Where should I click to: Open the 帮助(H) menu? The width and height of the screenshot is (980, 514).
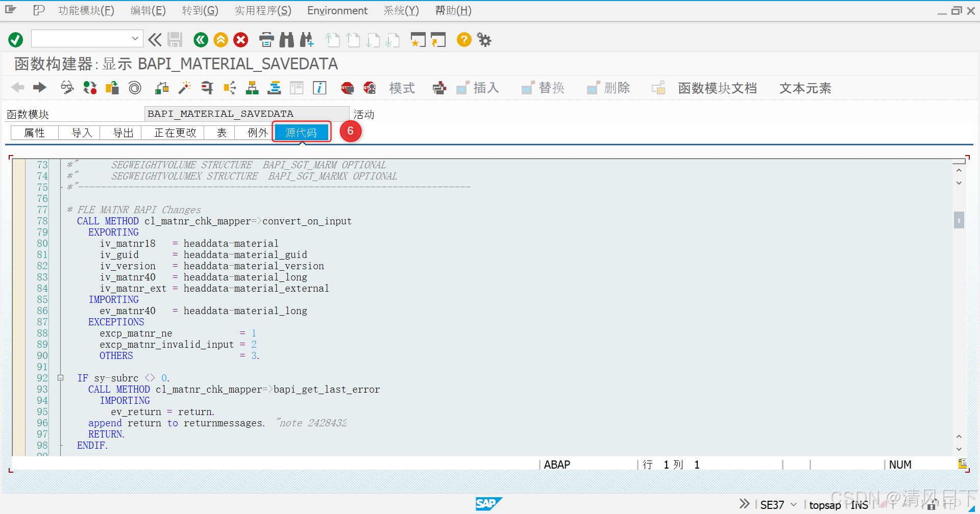pyautogui.click(x=453, y=11)
